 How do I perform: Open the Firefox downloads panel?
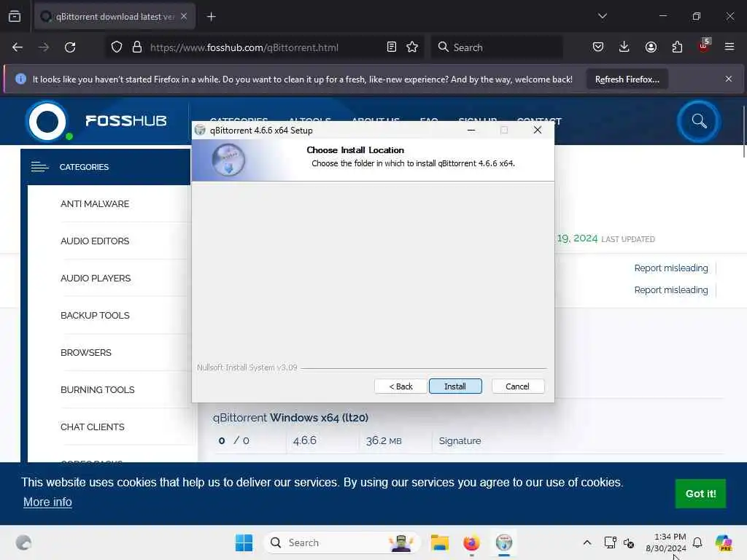click(624, 47)
